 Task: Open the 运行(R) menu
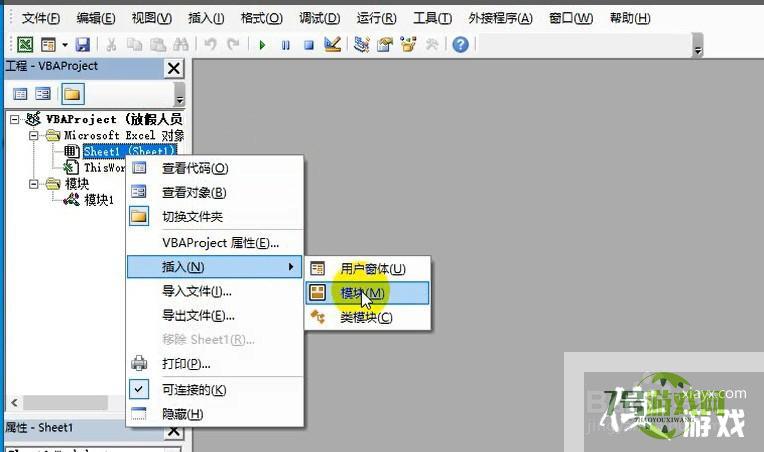point(376,19)
